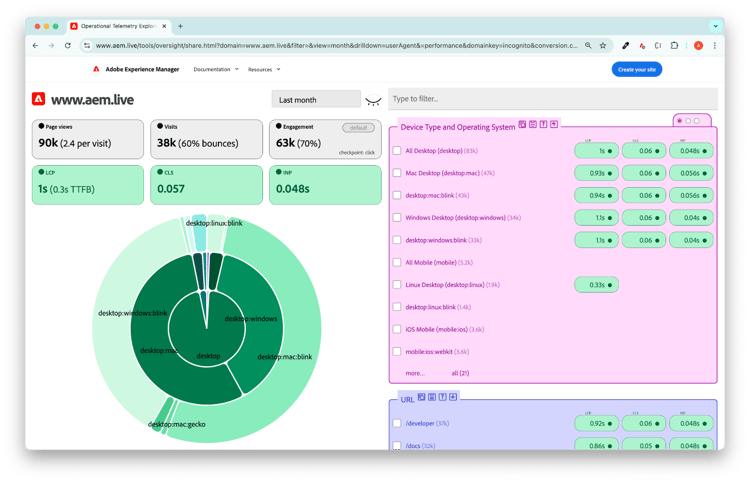Click the more... link in Device Type
The width and height of the screenshot is (750, 483).
coord(414,372)
